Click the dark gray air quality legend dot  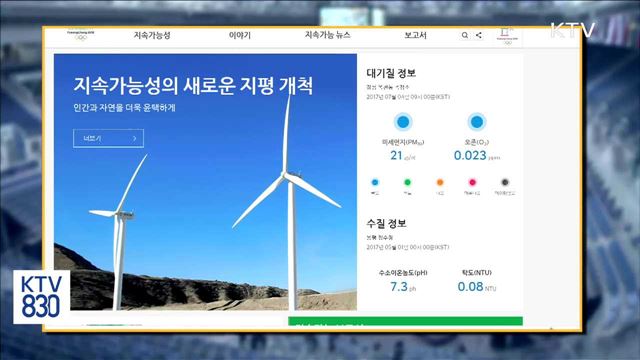click(505, 182)
